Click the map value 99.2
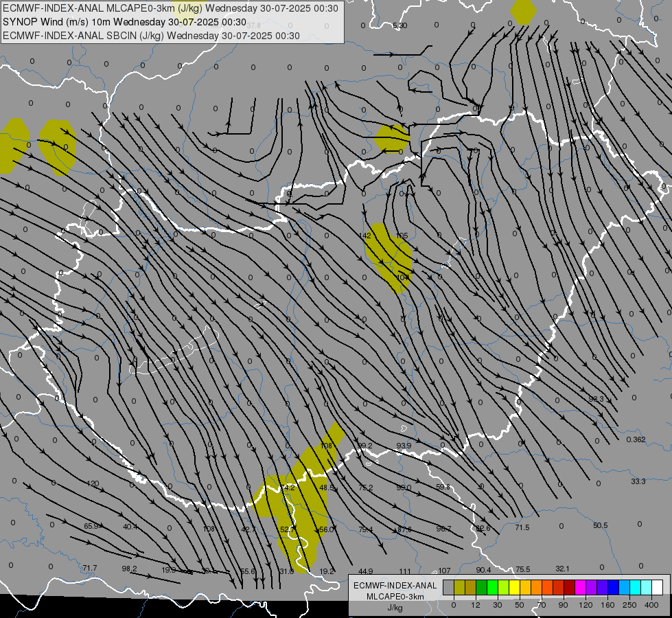Screen dimensions: 672x618 364,446
